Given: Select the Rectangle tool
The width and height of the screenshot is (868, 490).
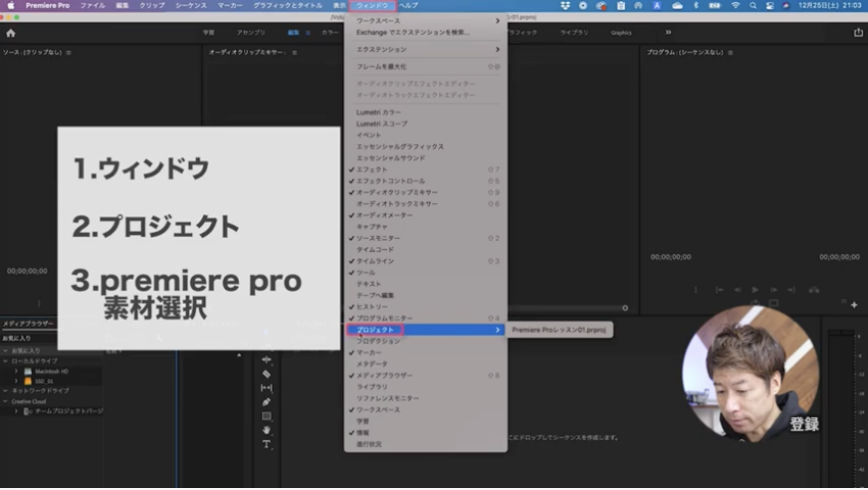Looking at the screenshot, I should pos(266,416).
